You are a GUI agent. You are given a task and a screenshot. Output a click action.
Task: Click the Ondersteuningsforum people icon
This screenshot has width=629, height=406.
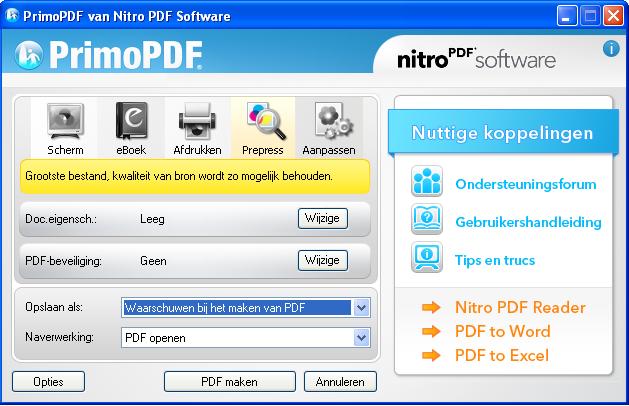point(427,184)
